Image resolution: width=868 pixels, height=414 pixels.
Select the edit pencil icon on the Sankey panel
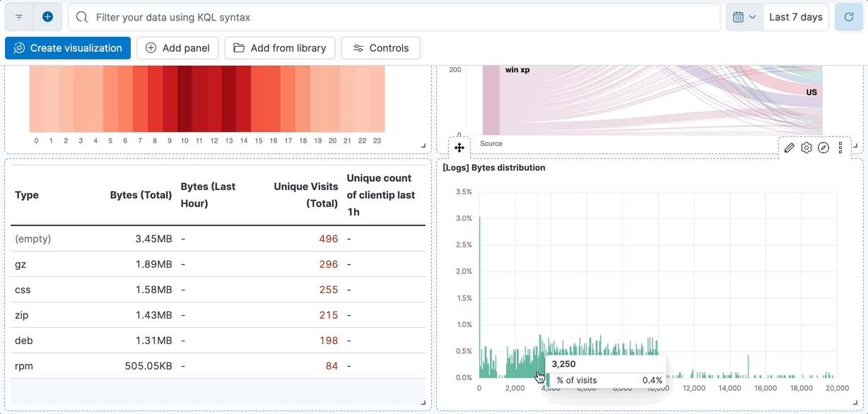point(790,148)
